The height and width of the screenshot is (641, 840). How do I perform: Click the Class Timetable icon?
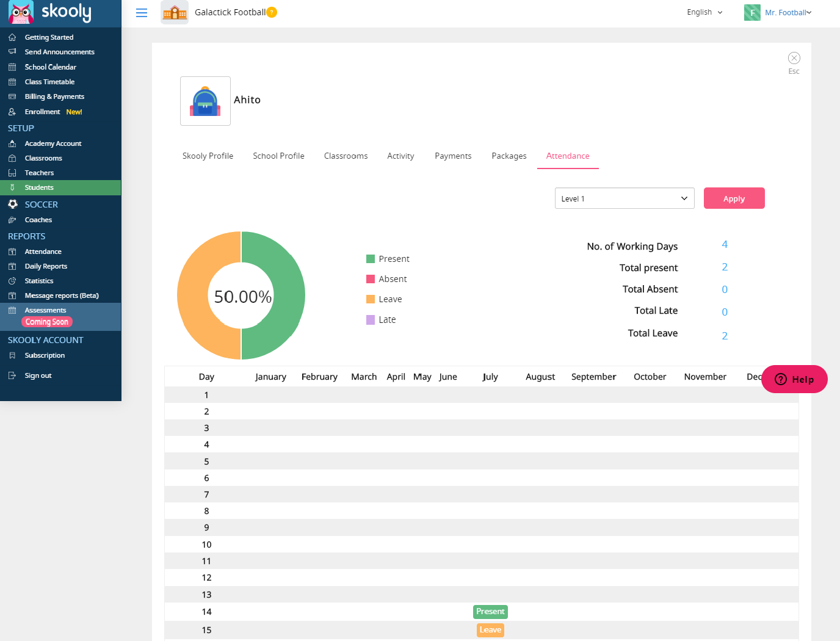12,82
